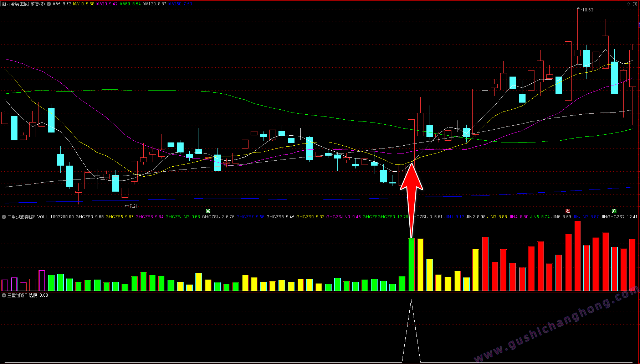Viewport: 640px width, 364px height.
Task: Click the 新力金融 stock title label
Action: [x=24, y=4]
